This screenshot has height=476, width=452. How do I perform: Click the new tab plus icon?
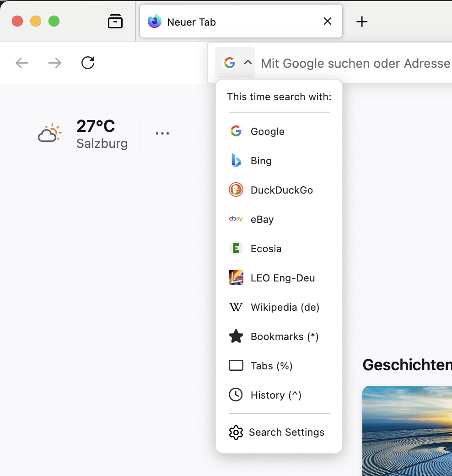click(362, 22)
